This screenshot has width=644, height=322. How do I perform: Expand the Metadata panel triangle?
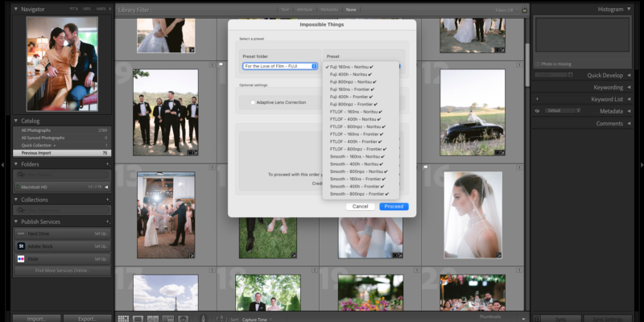click(629, 111)
